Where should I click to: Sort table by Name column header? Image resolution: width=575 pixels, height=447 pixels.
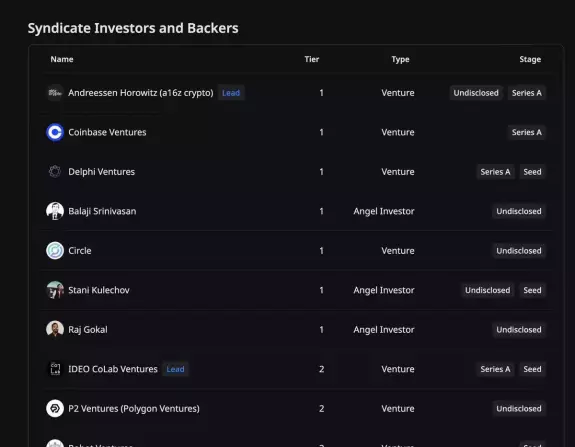pos(62,59)
